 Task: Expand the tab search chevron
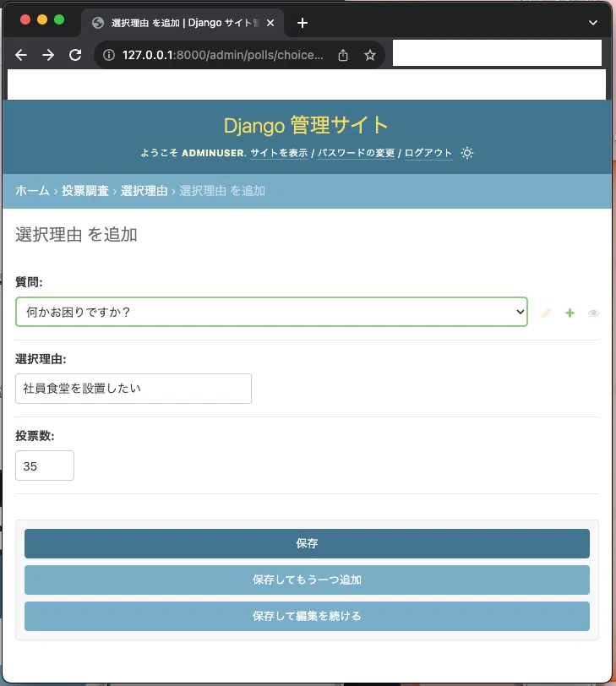click(x=593, y=23)
